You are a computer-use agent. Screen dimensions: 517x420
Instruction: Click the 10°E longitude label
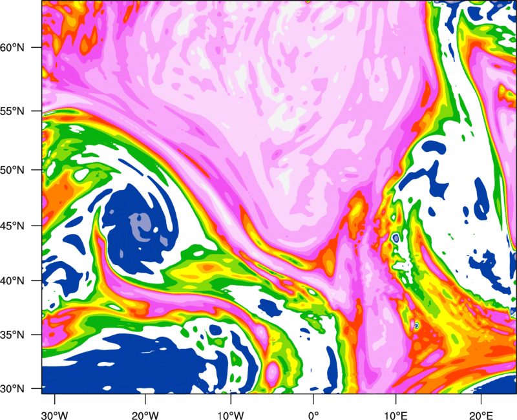click(x=396, y=415)
